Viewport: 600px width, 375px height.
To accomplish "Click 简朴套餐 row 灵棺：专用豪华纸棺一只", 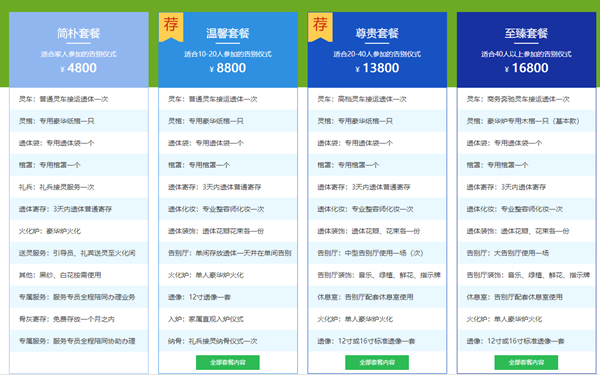I will coord(79,121).
